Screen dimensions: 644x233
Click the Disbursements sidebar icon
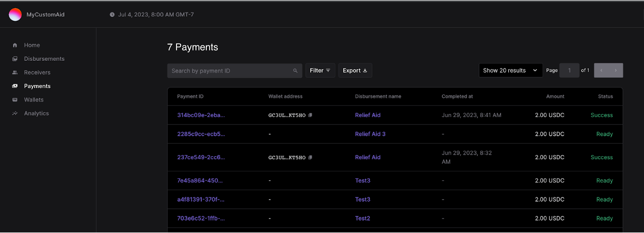[15, 59]
